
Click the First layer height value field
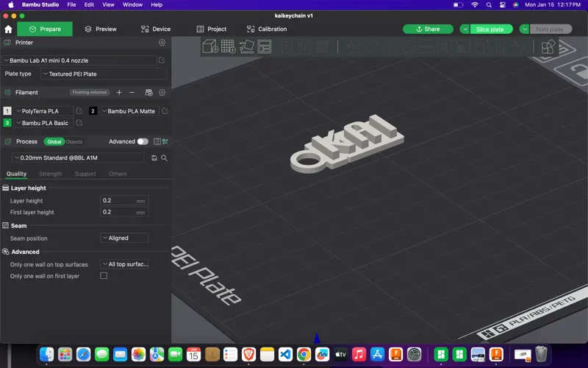124,212
